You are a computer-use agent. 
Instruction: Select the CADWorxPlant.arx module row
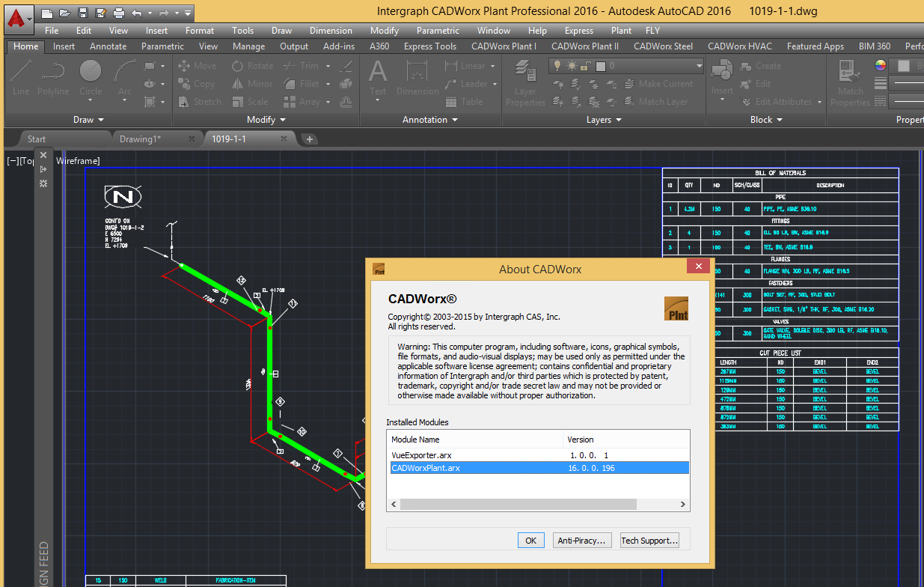point(538,468)
